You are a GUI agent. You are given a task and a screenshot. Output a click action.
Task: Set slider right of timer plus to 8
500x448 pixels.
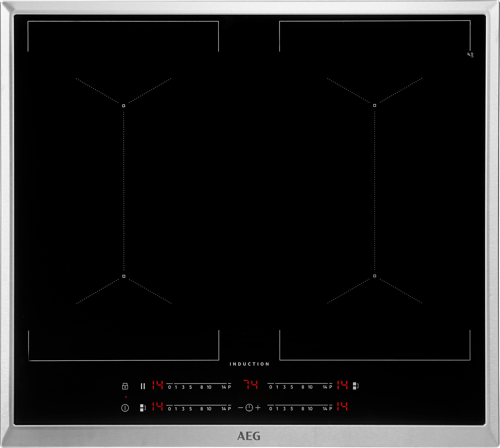coord(303,409)
